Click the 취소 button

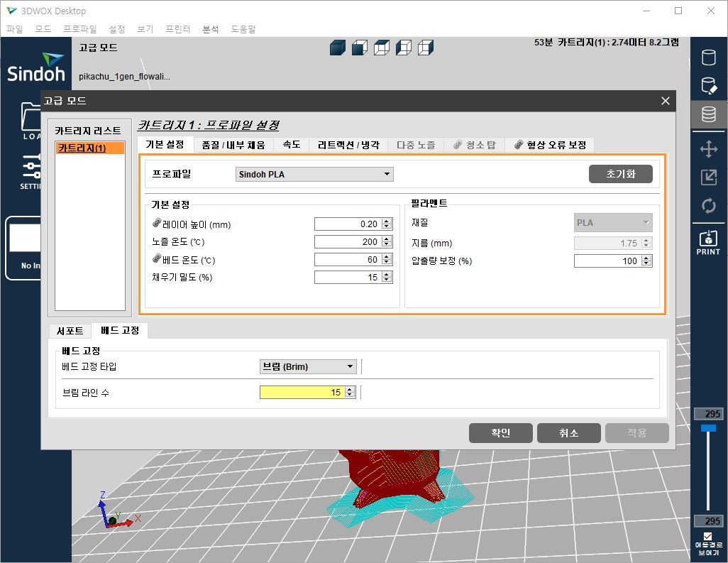point(569,433)
